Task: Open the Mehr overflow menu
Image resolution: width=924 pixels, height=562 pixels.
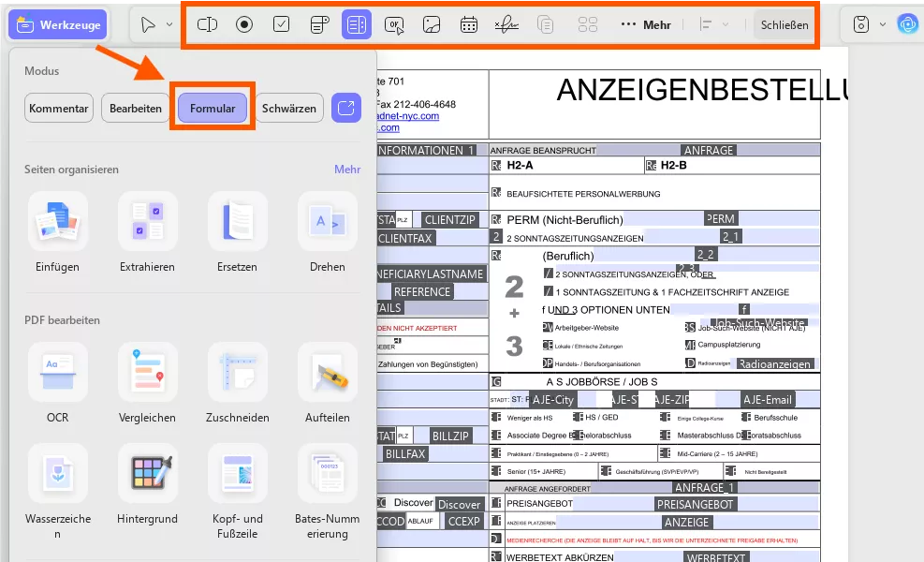Action: click(646, 24)
